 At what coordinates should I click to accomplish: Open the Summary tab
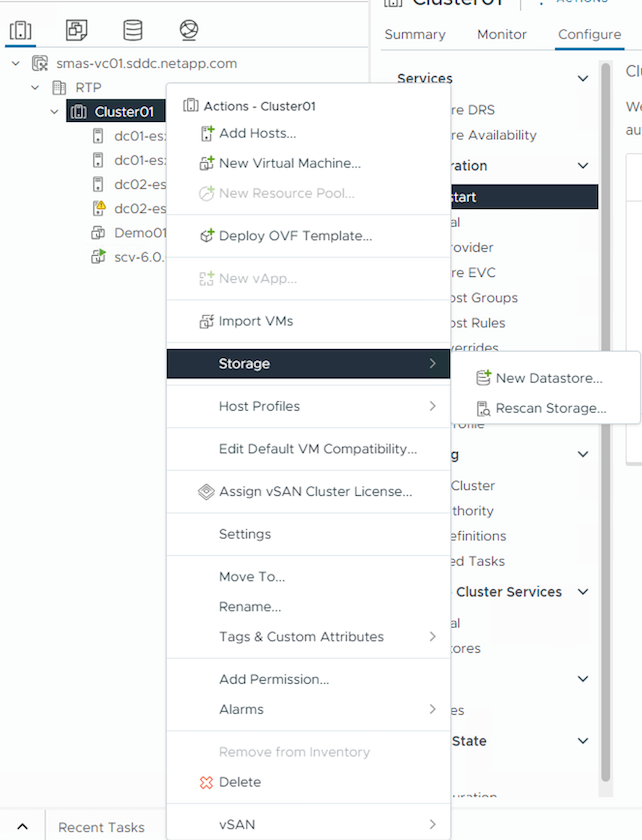(415, 34)
